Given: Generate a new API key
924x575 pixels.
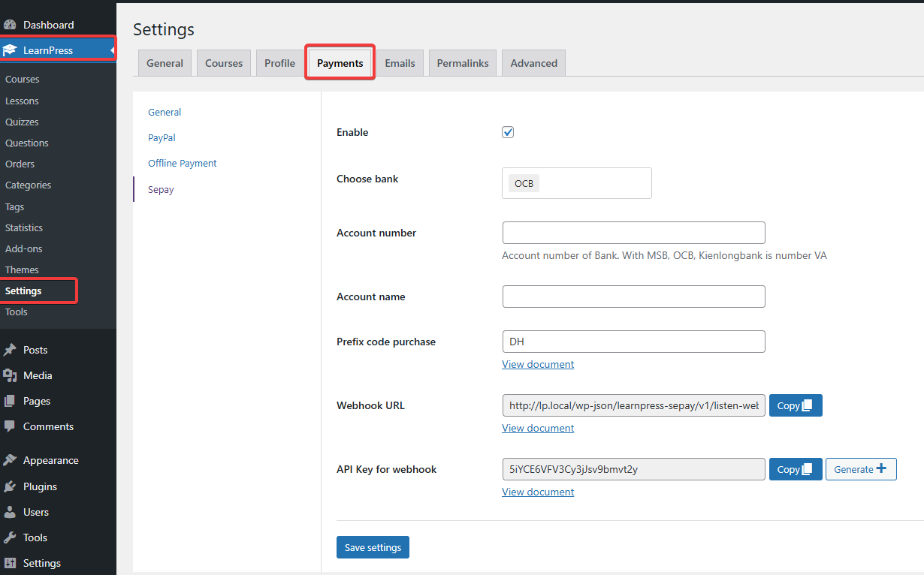Looking at the screenshot, I should (861, 469).
